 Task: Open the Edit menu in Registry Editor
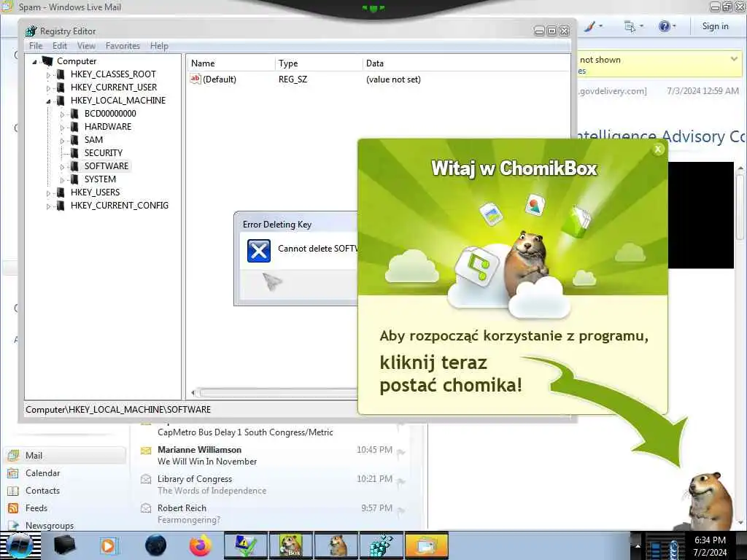(x=60, y=46)
